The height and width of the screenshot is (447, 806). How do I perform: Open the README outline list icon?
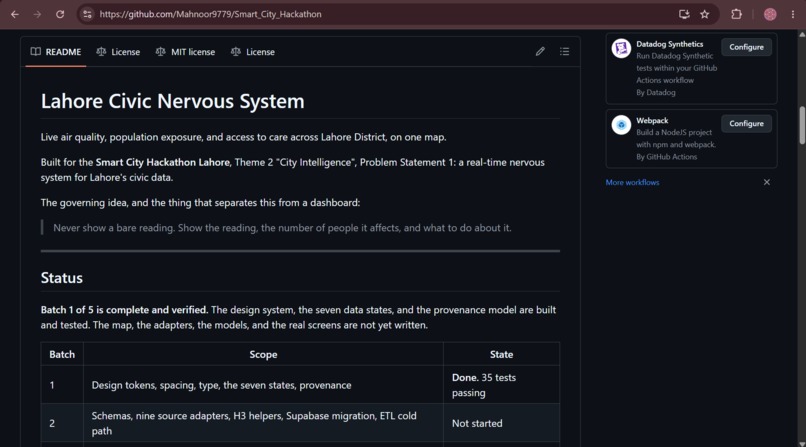[x=564, y=51]
